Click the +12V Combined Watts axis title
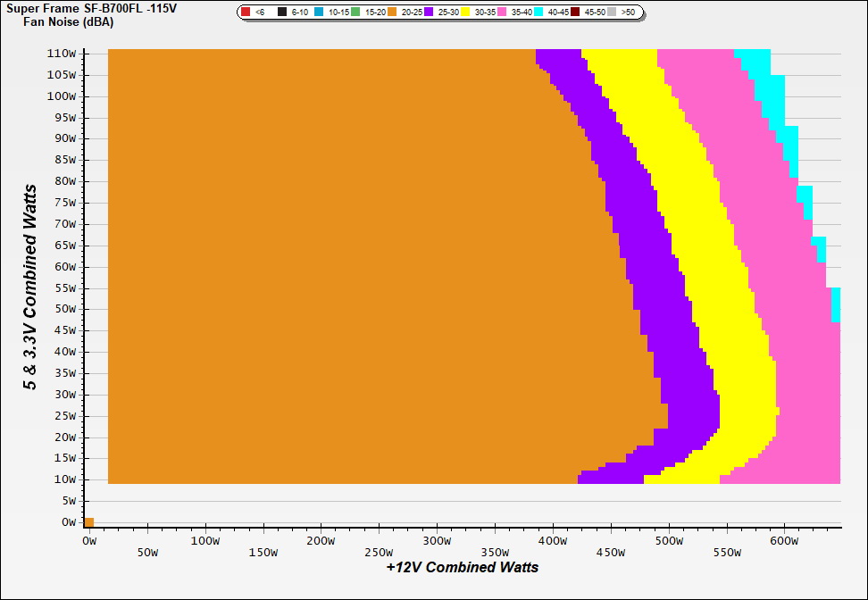This screenshot has width=868, height=600. 462,567
